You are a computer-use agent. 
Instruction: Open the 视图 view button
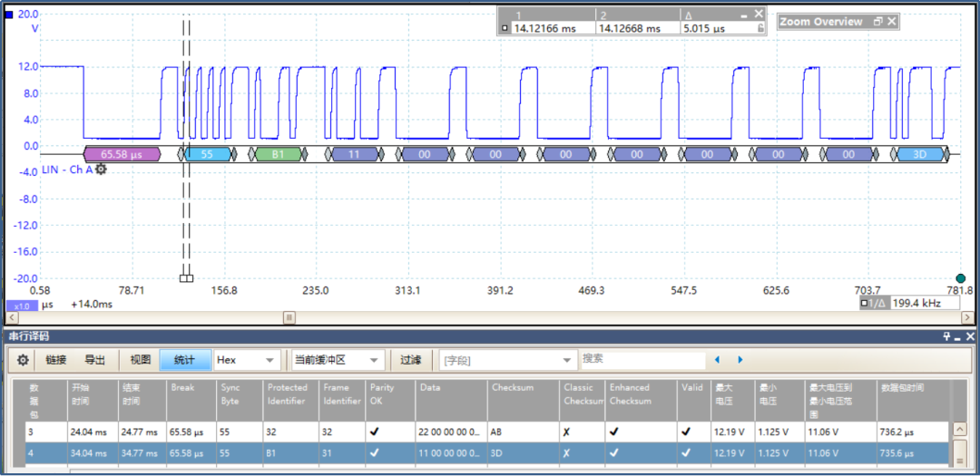[140, 360]
